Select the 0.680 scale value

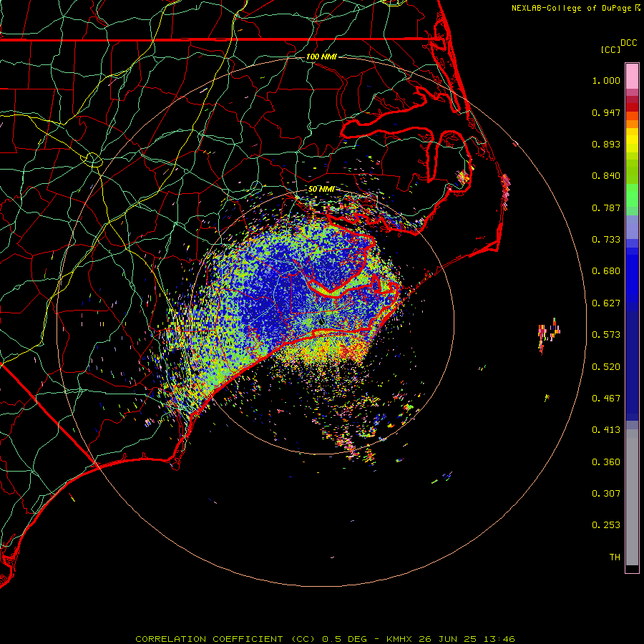(606, 271)
